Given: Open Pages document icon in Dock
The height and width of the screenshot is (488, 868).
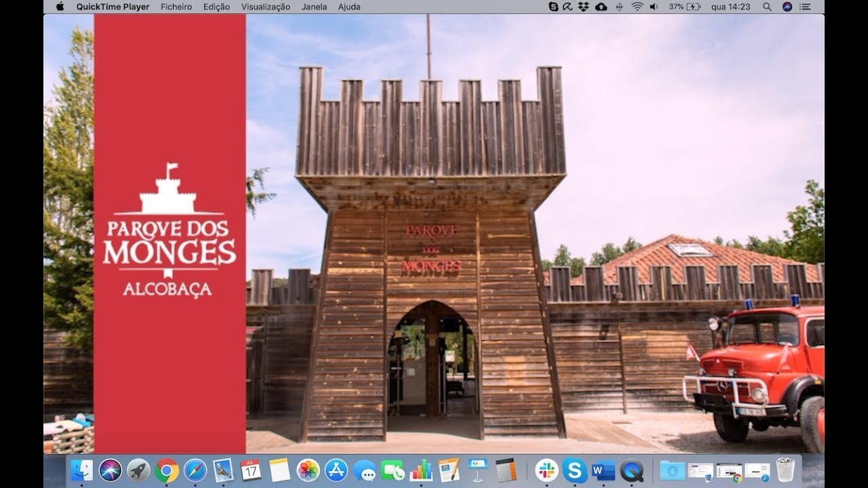Looking at the screenshot, I should pyautogui.click(x=449, y=470).
